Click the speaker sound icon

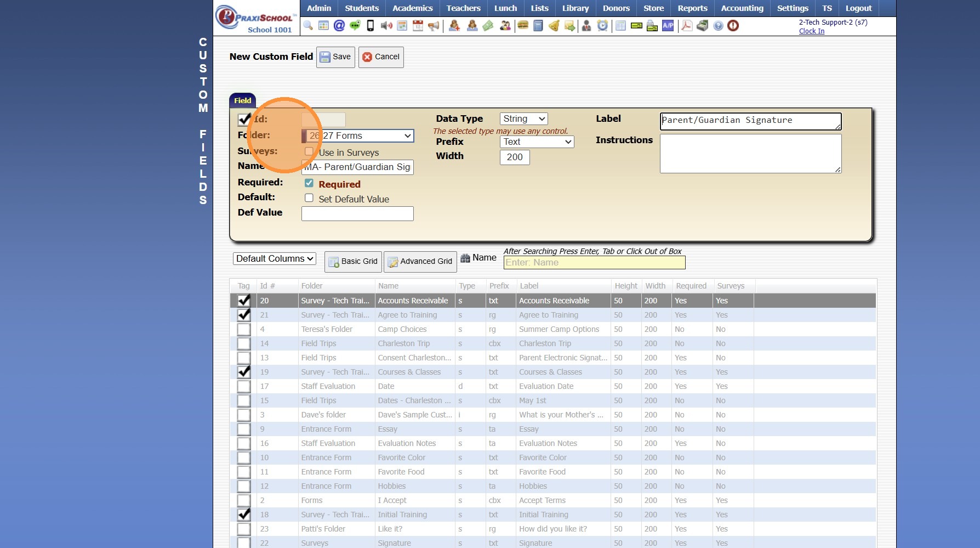(x=386, y=26)
